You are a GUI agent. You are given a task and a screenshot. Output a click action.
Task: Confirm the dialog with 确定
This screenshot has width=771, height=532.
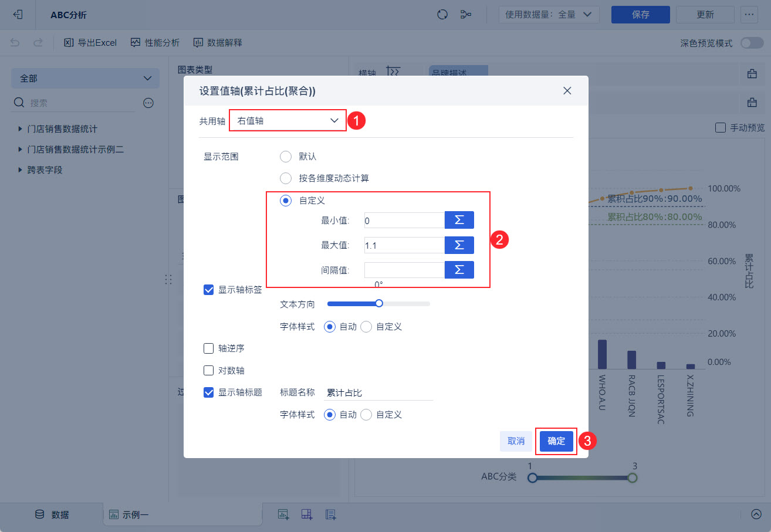[556, 441]
